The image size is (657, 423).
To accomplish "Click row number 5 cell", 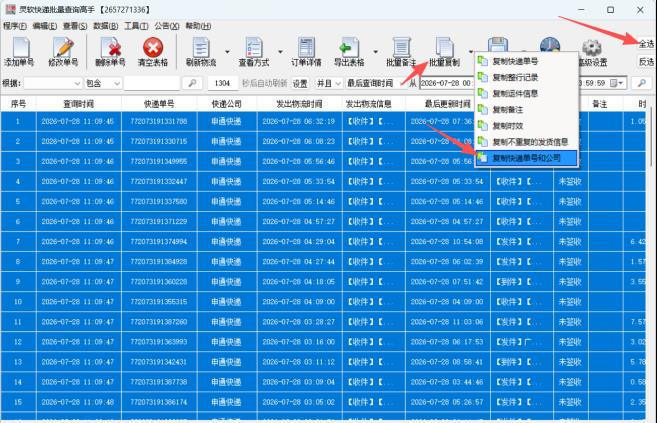I will point(18,201).
